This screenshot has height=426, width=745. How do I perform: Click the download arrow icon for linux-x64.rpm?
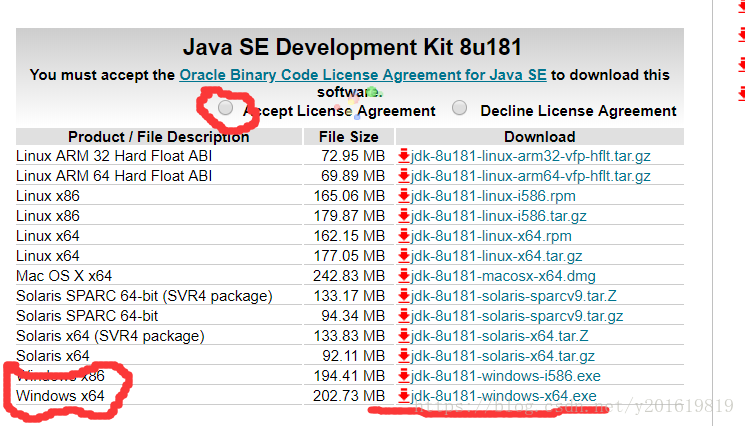(404, 236)
